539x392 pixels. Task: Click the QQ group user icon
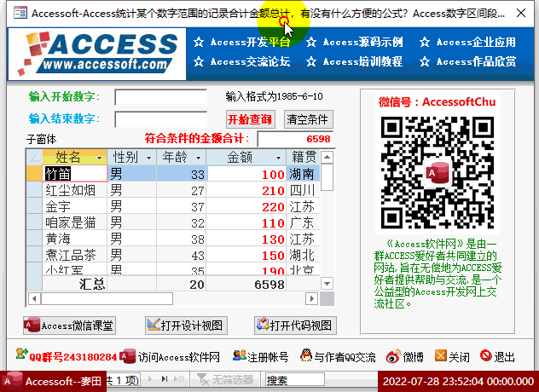pos(21,354)
